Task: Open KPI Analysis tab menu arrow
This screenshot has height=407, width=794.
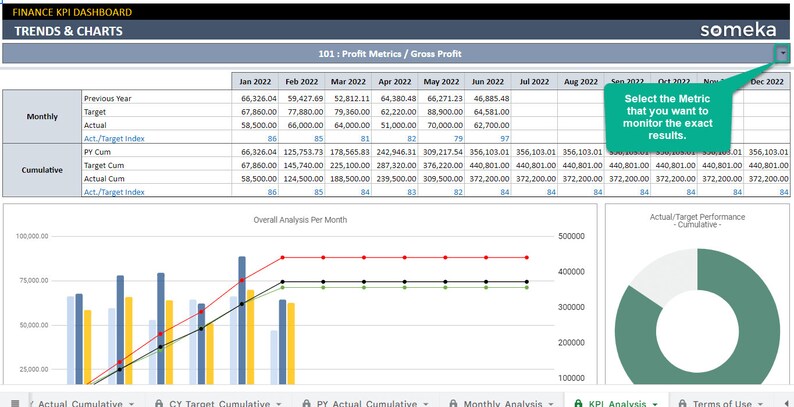Action: click(x=655, y=404)
